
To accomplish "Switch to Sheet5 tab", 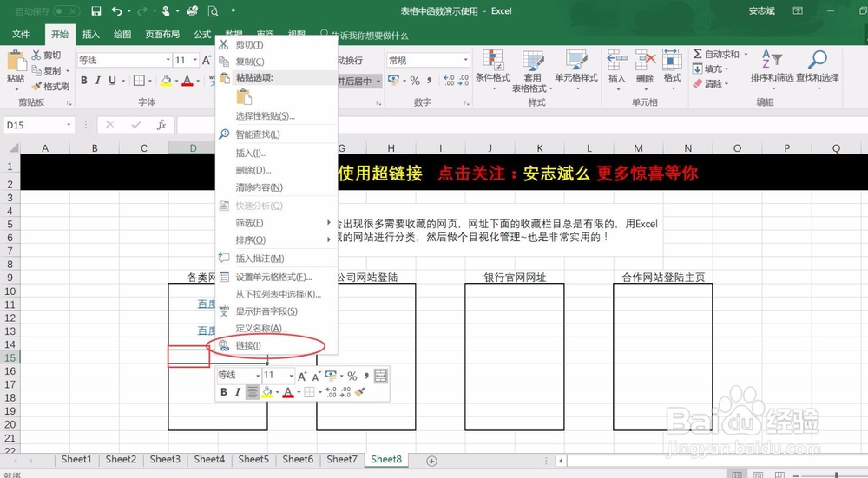I will (x=253, y=459).
